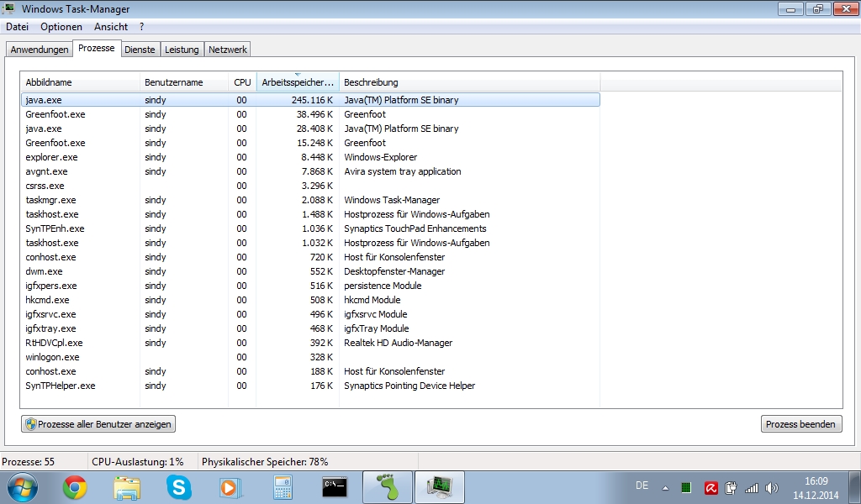Viewport: 861px width, 504px height.
Task: Select the taskmgr.exe process
Action: click(310, 200)
